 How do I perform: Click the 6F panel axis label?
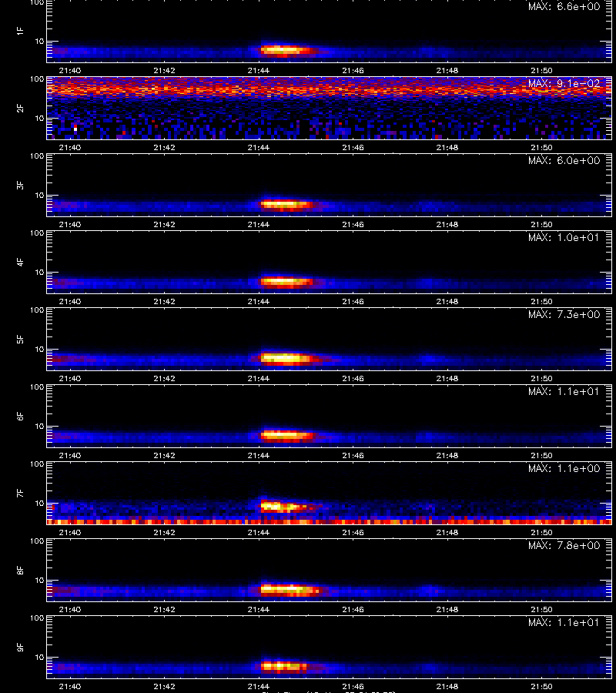click(20, 416)
